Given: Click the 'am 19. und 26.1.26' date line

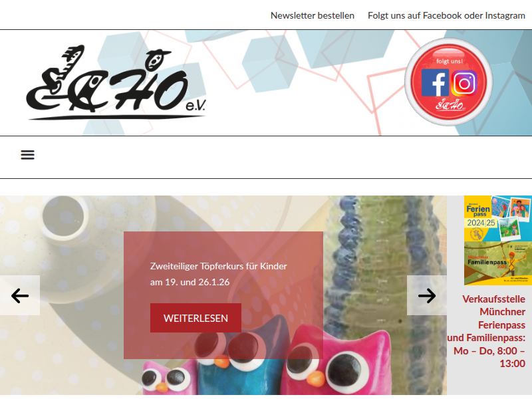Looking at the screenshot, I should (x=190, y=282).
